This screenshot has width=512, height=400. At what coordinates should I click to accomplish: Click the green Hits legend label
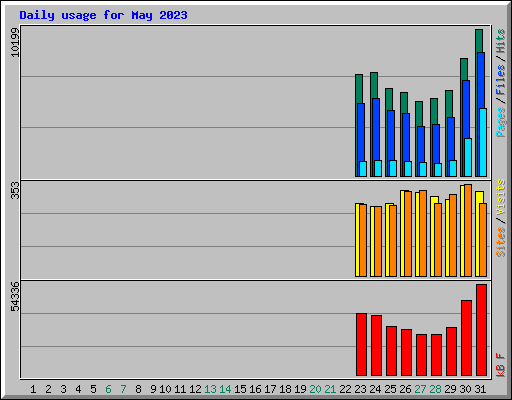(x=501, y=41)
